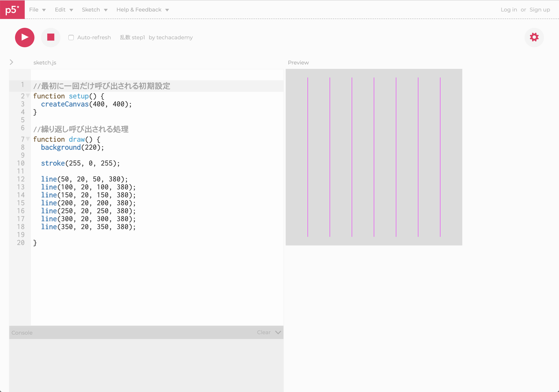
Task: Click the sketch name 乱数 step1
Action: click(x=132, y=38)
